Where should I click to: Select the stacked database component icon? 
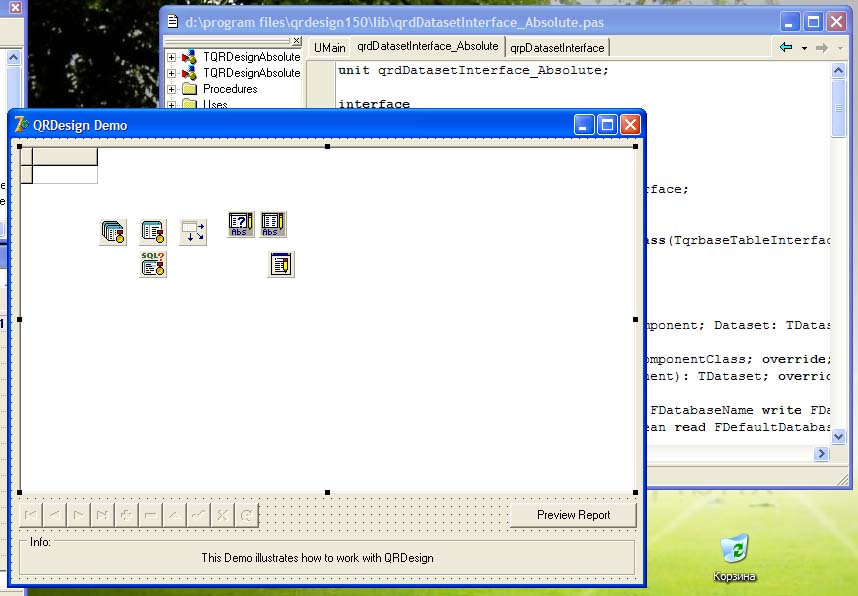pyautogui.click(x=113, y=232)
